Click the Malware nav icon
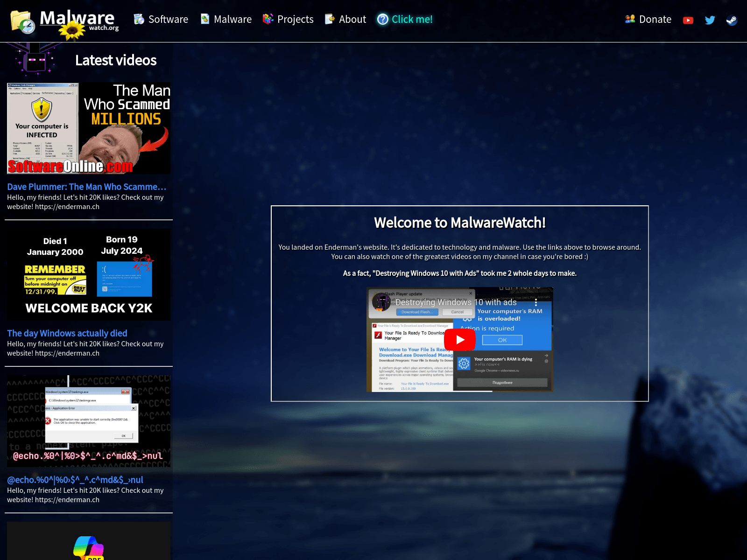Screen dimensions: 747x560 tap(204, 19)
